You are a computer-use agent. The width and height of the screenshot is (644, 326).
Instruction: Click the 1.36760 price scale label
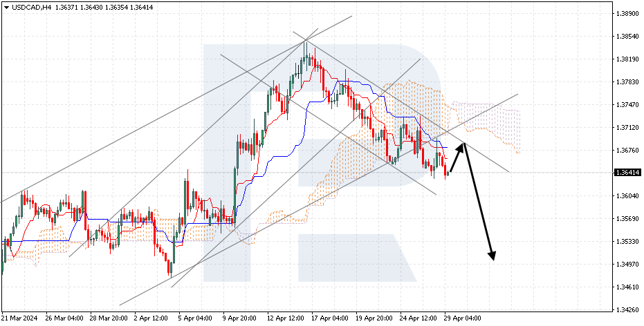(627, 150)
